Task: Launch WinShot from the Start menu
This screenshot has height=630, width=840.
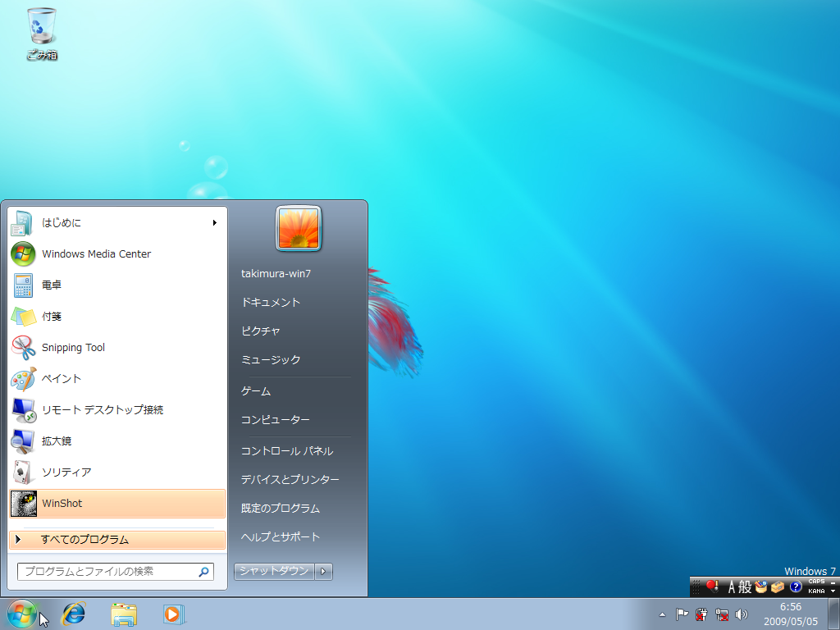Action: pos(117,504)
